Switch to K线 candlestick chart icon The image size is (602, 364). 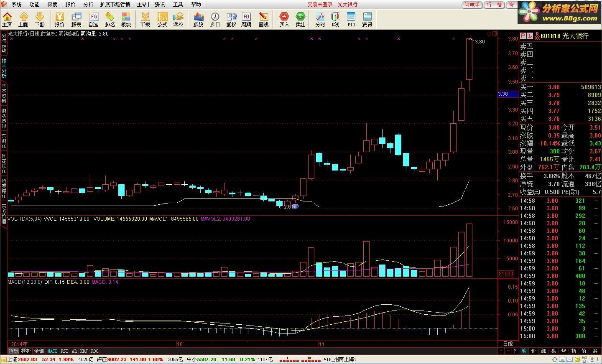pos(335,19)
